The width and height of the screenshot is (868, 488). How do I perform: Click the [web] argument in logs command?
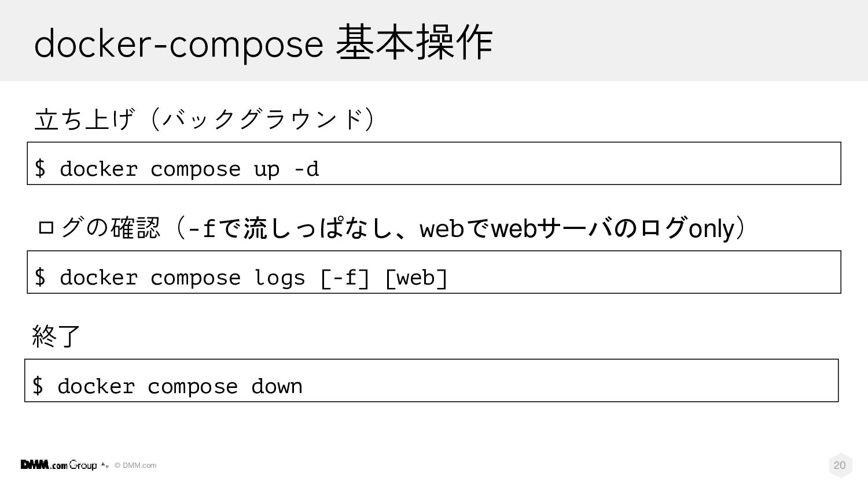[417, 278]
